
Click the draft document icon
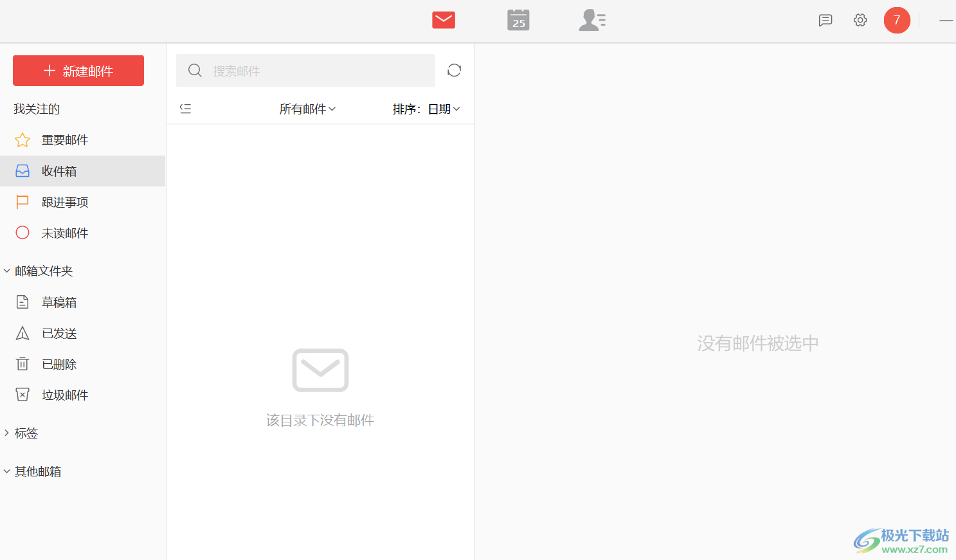pos(23,302)
